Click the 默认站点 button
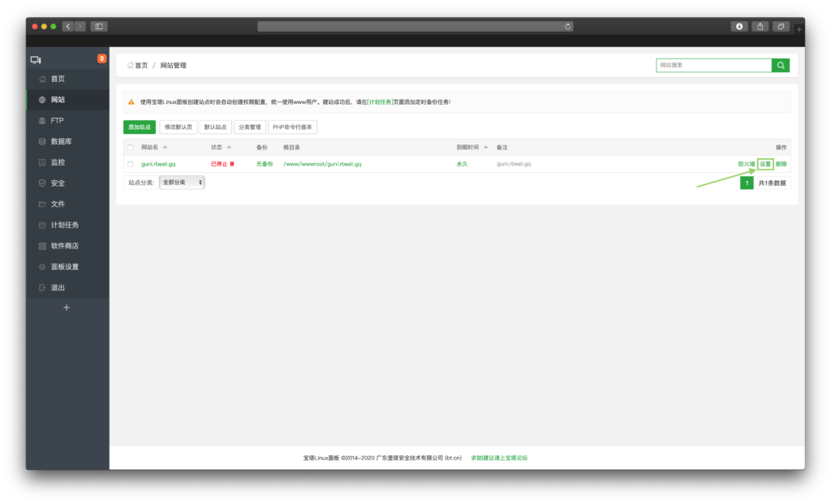This screenshot has height=504, width=831. click(215, 127)
